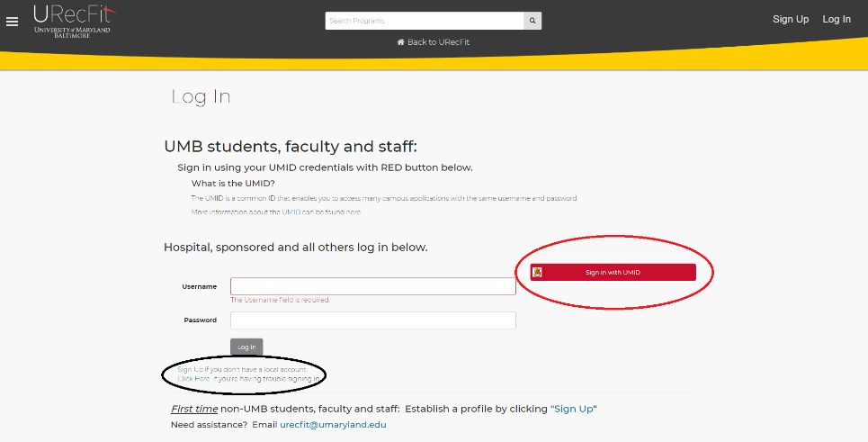Click into the Username input field

(372, 286)
